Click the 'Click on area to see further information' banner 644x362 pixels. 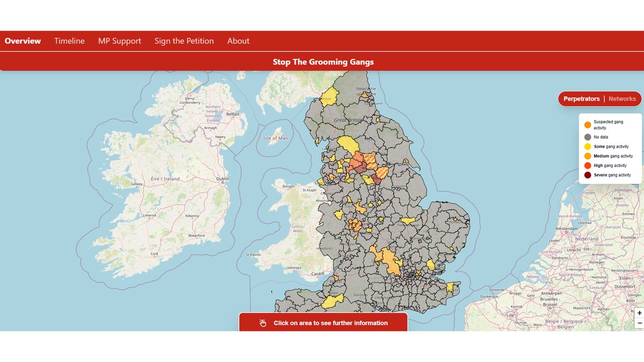[x=323, y=322]
